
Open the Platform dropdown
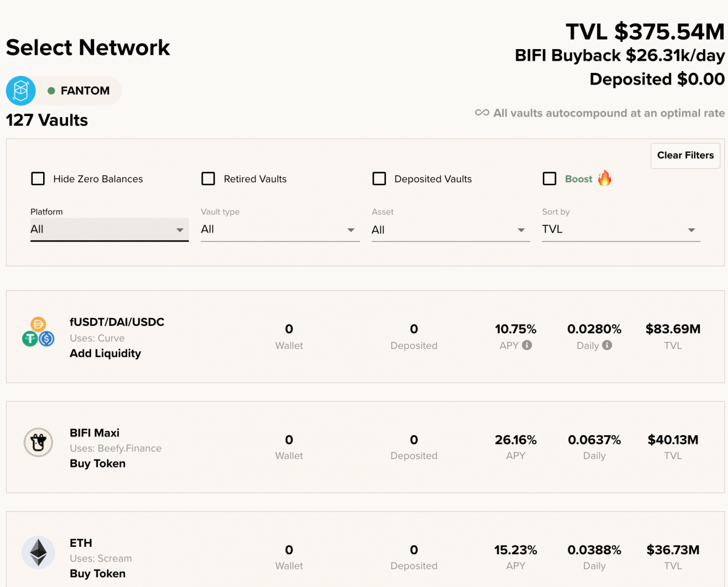(x=109, y=229)
